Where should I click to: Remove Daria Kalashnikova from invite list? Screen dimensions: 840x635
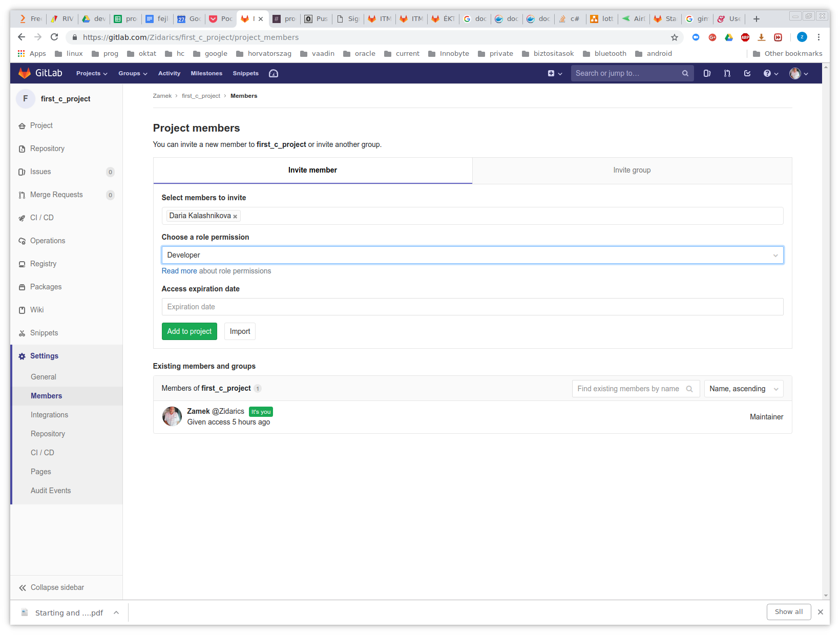click(235, 217)
